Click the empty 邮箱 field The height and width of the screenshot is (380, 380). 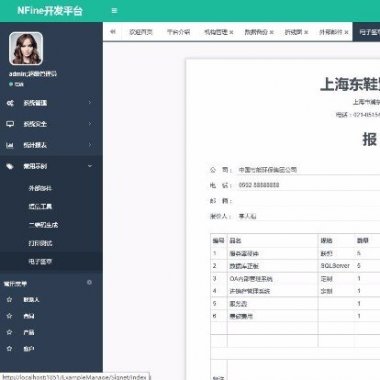308,201
